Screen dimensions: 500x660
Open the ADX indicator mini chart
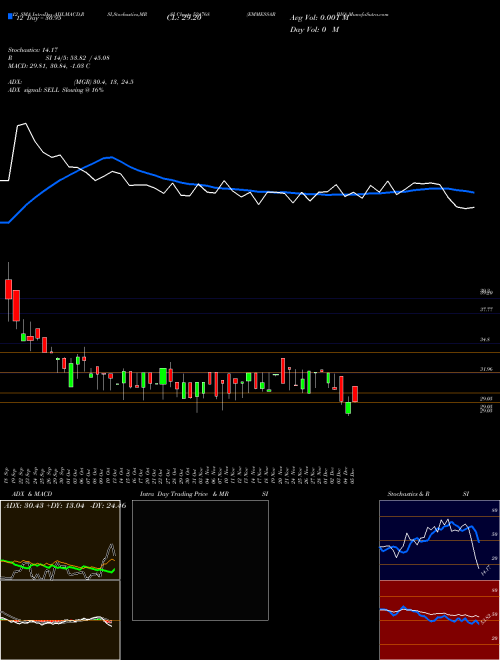click(60, 540)
